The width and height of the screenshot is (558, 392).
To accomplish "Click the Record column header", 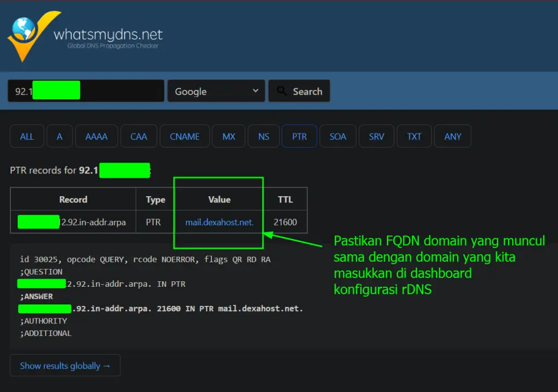I will (x=73, y=200).
